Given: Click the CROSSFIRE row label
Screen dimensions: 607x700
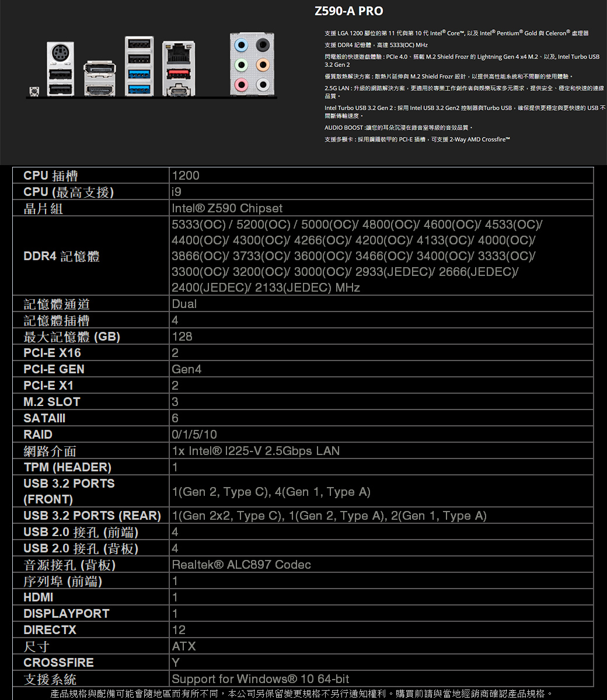Looking at the screenshot, I should click(58, 663).
